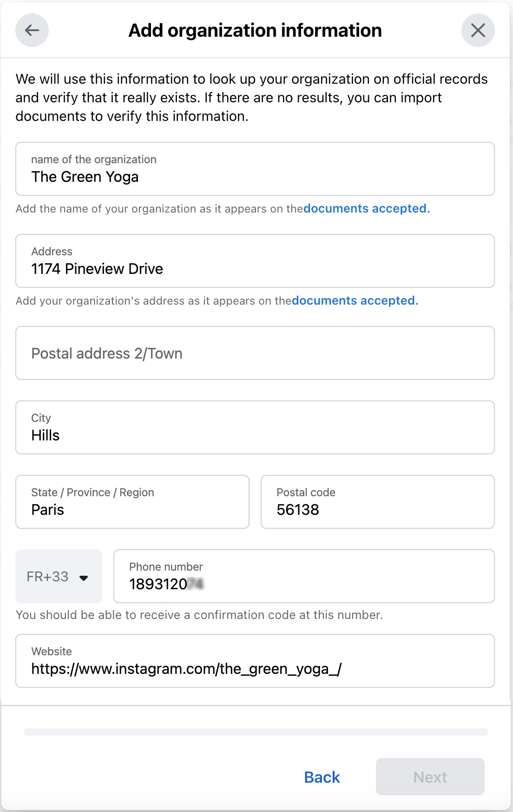Click the progress bar above the buttons
Viewport: 513px width, 812px height.
pyautogui.click(x=256, y=732)
